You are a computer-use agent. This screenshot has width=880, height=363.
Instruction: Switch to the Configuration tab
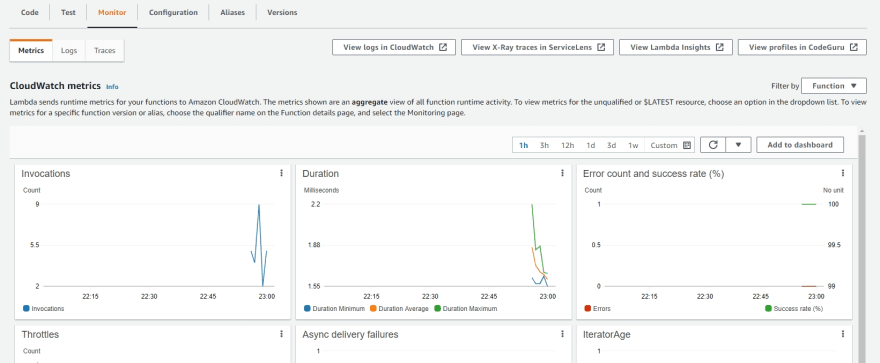coord(173,12)
